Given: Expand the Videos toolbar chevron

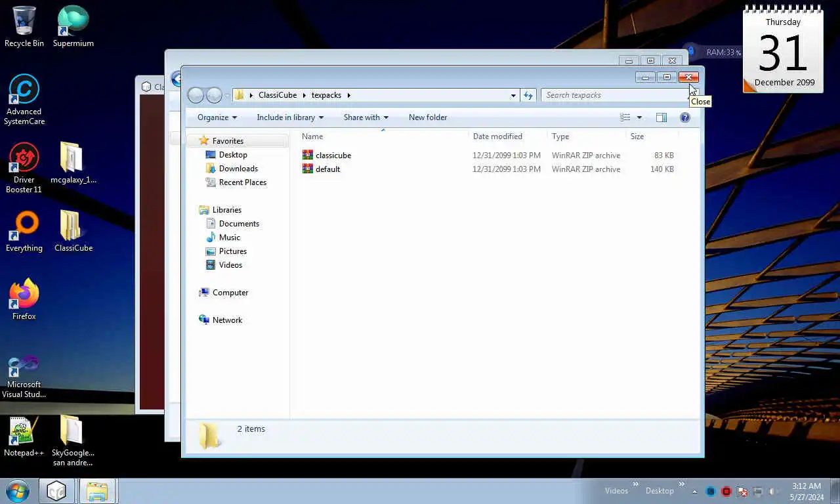Looking at the screenshot, I should coord(635,484).
